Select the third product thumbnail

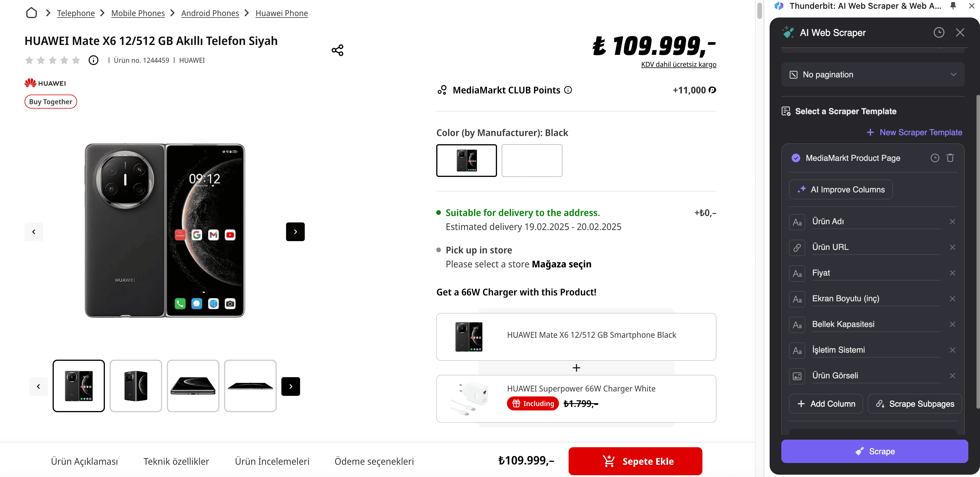coord(193,386)
